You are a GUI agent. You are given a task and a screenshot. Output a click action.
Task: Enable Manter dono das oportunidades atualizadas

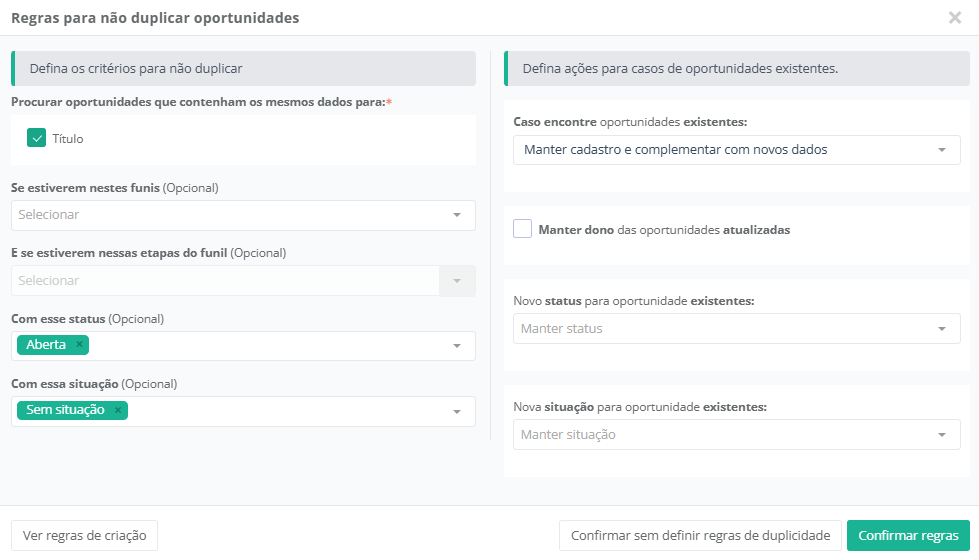point(522,229)
